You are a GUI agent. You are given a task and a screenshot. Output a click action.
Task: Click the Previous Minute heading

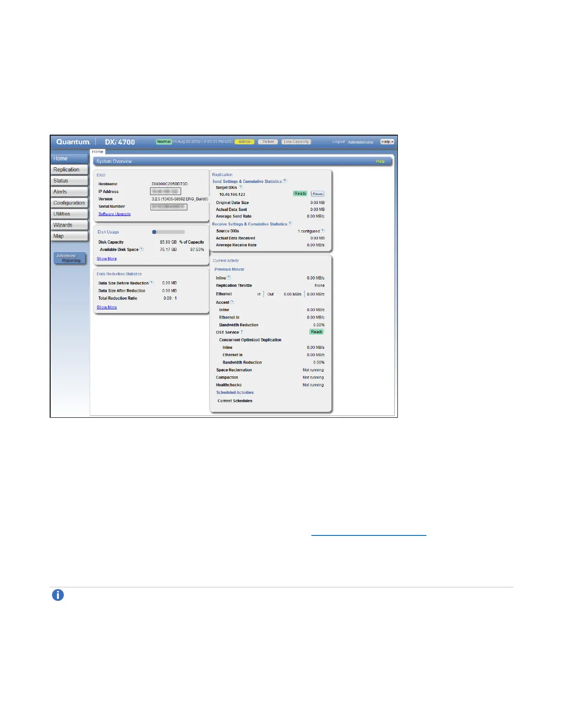(x=229, y=269)
